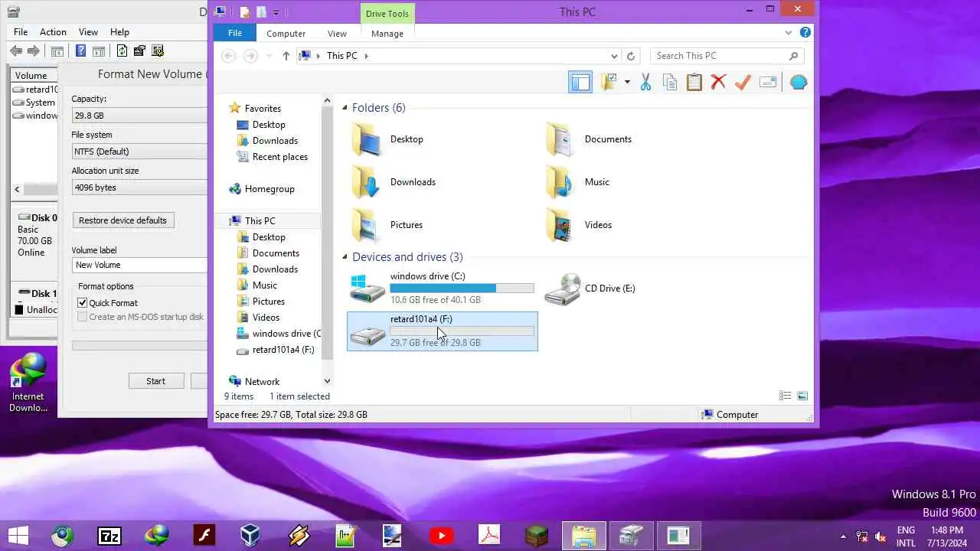Click the show/hide console tree icon in Disk Management
This screenshot has height=551, width=980.
click(57, 51)
